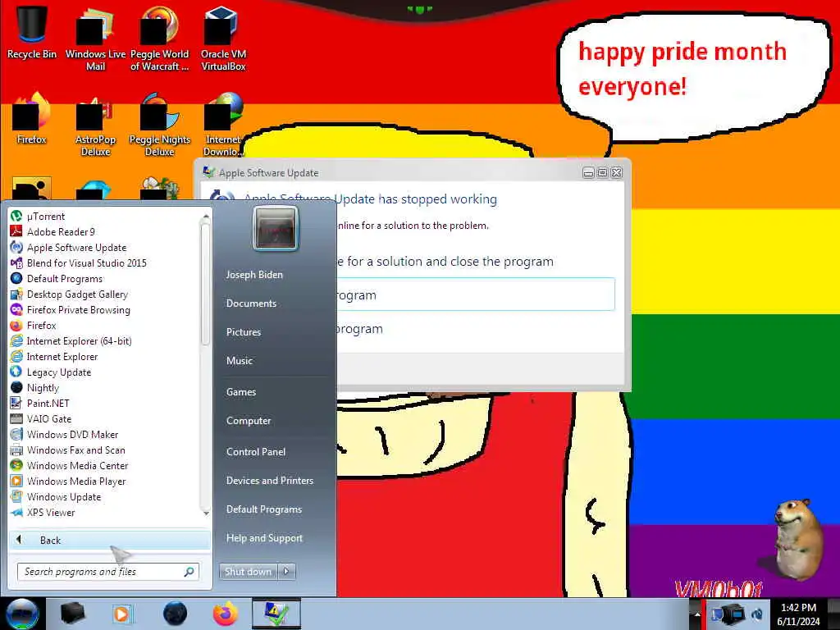Show hidden system tray icons

point(696,614)
